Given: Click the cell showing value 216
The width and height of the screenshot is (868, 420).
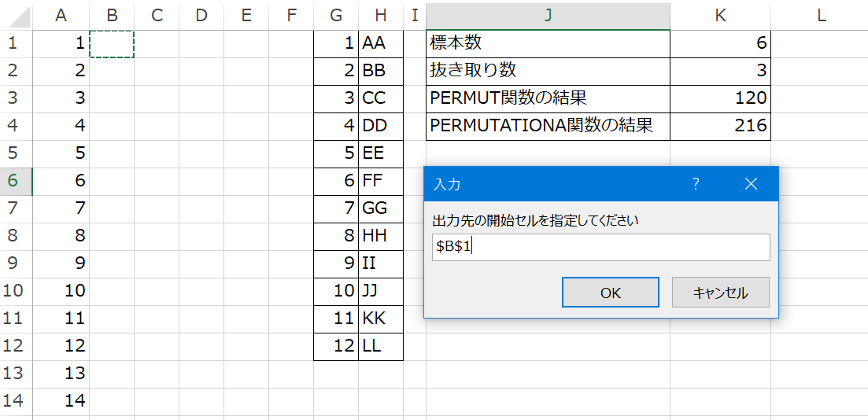Looking at the screenshot, I should point(720,126).
